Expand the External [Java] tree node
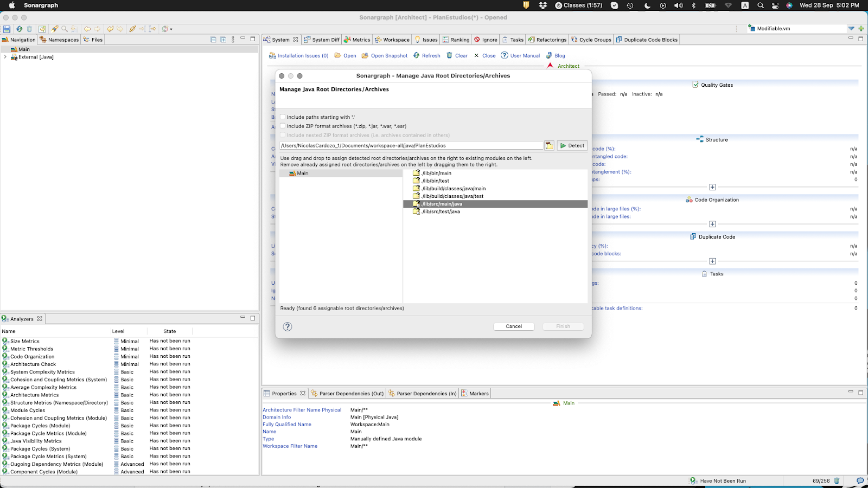 (x=5, y=56)
